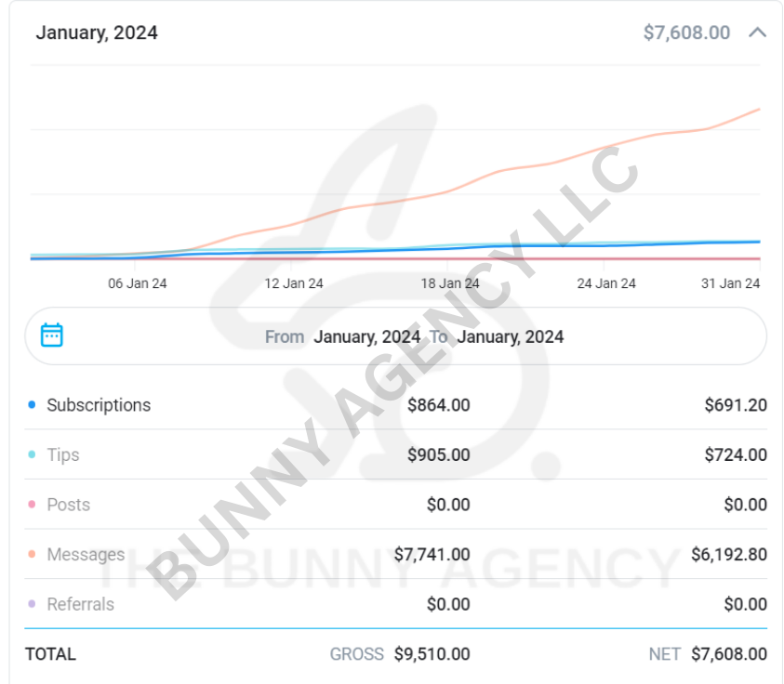The height and width of the screenshot is (684, 784).
Task: Click the GROSS total $9,510.00 value
Action: (432, 653)
